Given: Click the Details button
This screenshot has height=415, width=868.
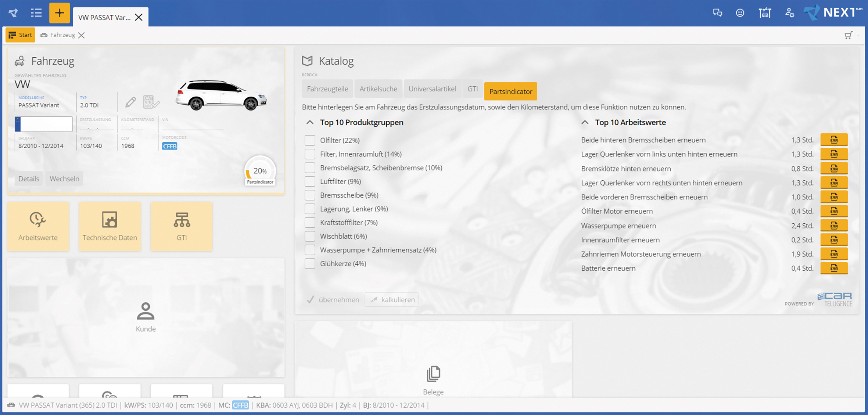Looking at the screenshot, I should [x=29, y=178].
